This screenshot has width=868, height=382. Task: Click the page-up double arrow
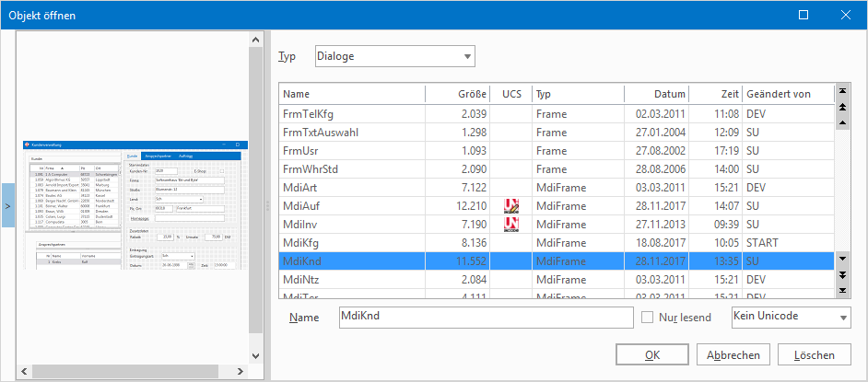point(842,108)
